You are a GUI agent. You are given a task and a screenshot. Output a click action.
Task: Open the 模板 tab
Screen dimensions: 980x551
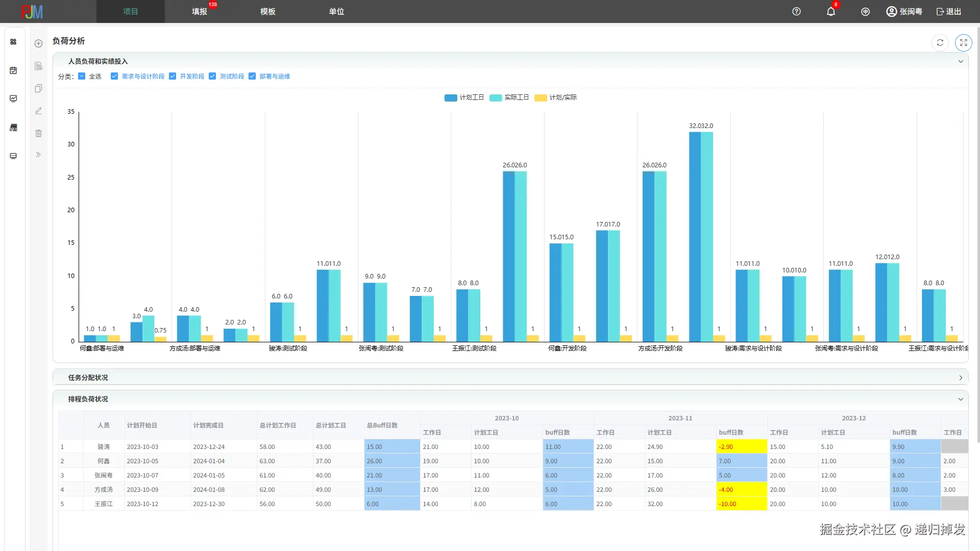pyautogui.click(x=268, y=11)
